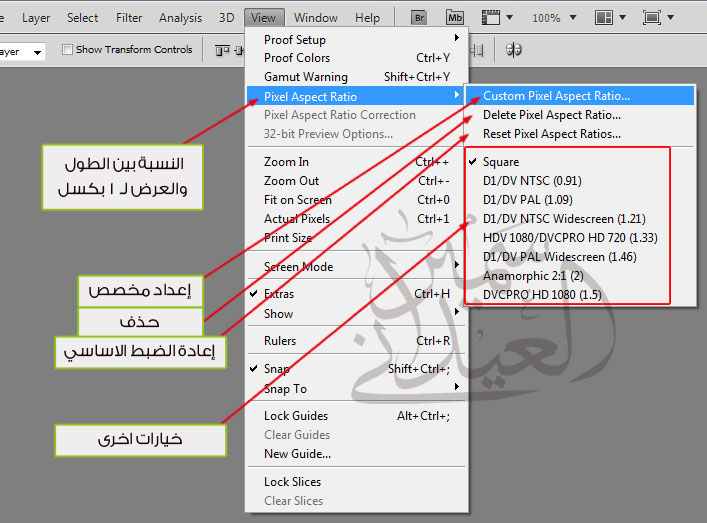Click align top edges icon in options bar
The height and width of the screenshot is (523, 707).
(x=222, y=50)
